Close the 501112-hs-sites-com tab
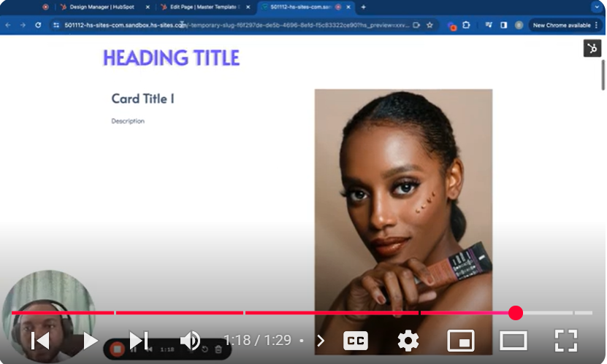The height and width of the screenshot is (364, 607). click(348, 7)
